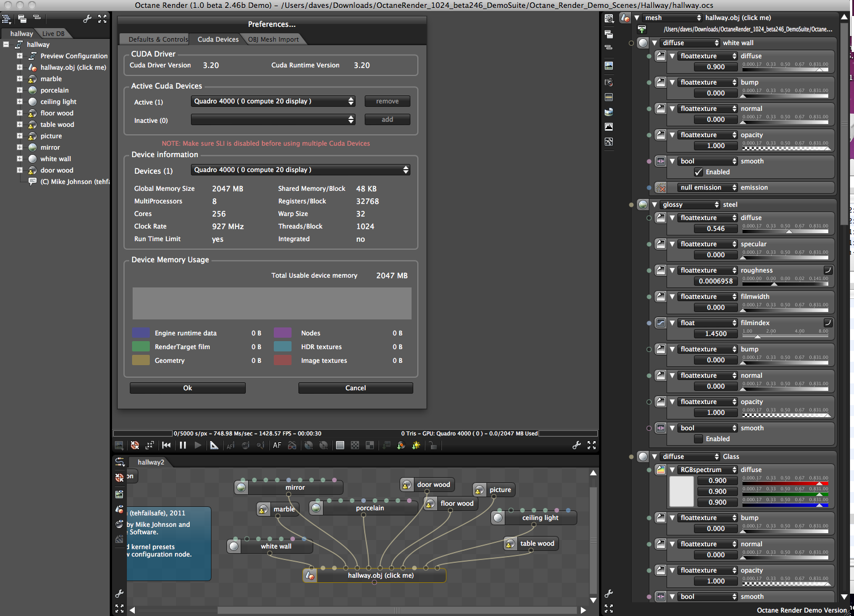Click the steel glossy material sphere icon
This screenshot has width=854, height=616.
(644, 205)
